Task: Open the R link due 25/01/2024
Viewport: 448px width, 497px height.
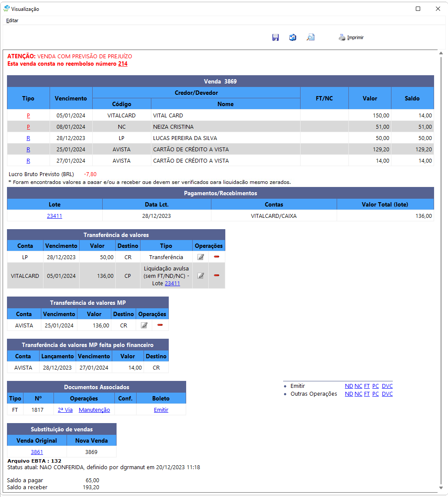Action: [x=28, y=150]
